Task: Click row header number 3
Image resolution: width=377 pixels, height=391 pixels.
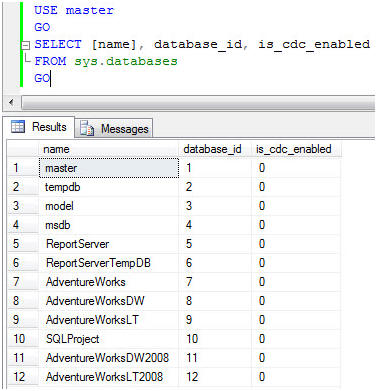Action: pyautogui.click(x=23, y=206)
